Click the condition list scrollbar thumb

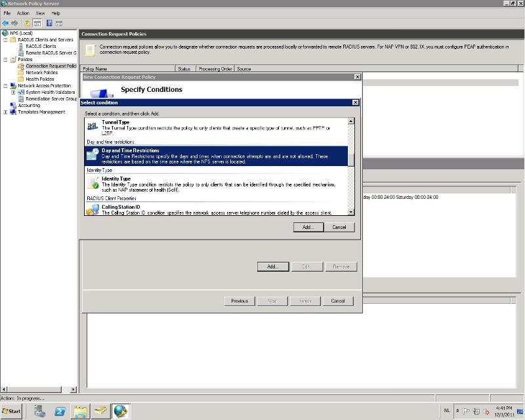point(351,159)
